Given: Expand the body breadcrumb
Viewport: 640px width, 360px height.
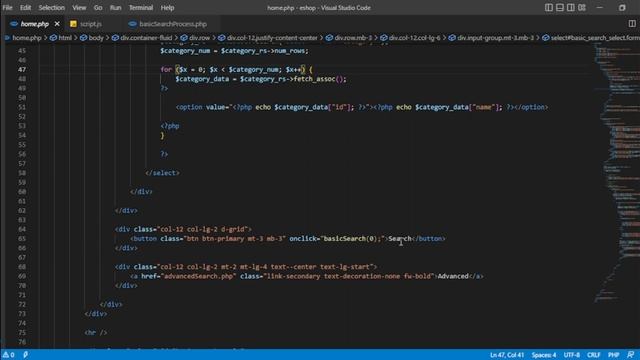Looking at the screenshot, I should (92, 38).
